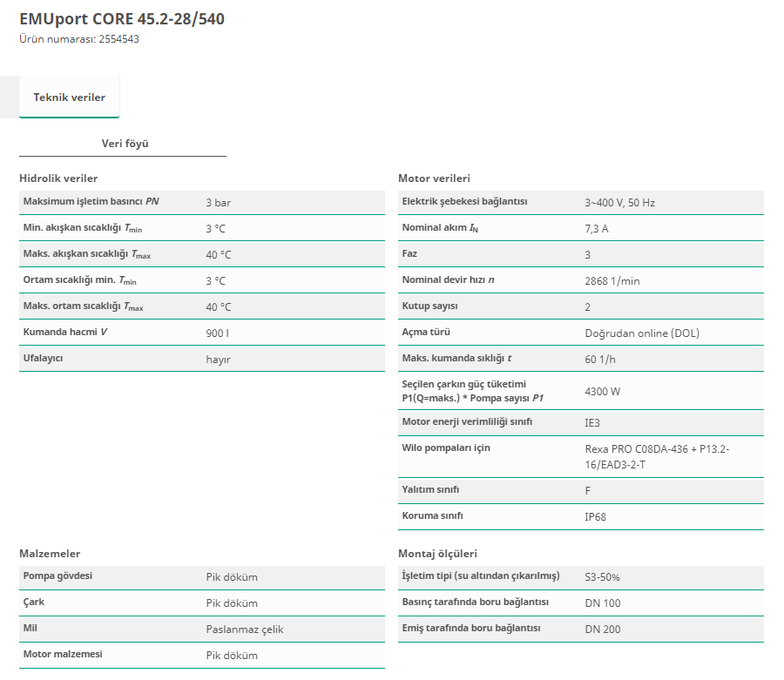Click the Ufalayıcı row label
Image resolution: width=784 pixels, height=680 pixels.
point(43,358)
